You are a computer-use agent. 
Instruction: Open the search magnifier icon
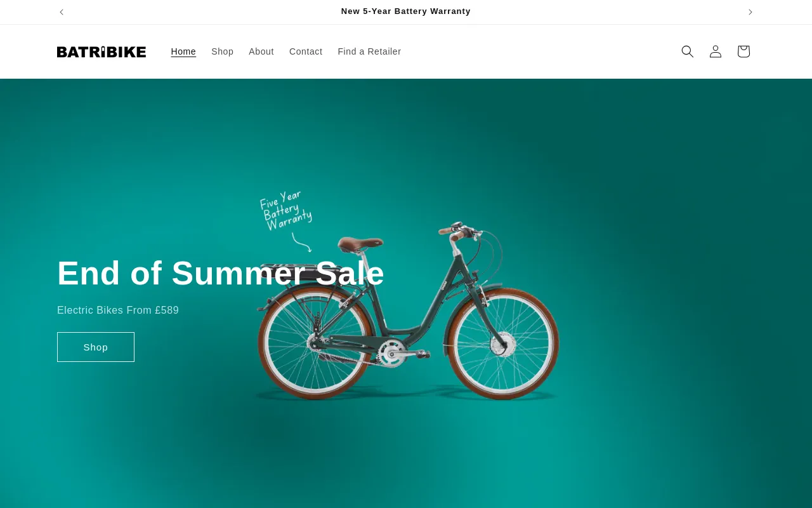[688, 51]
